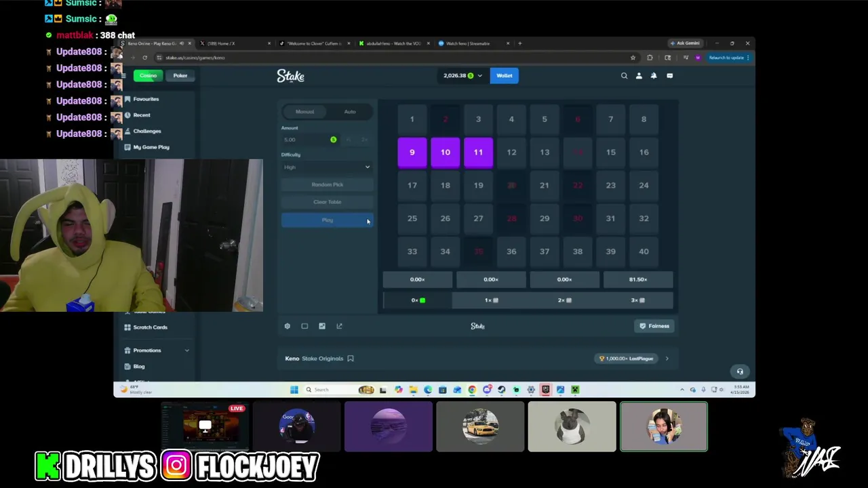Viewport: 868px width, 488px height.
Task: Switch to the Casino tab
Action: click(149, 76)
